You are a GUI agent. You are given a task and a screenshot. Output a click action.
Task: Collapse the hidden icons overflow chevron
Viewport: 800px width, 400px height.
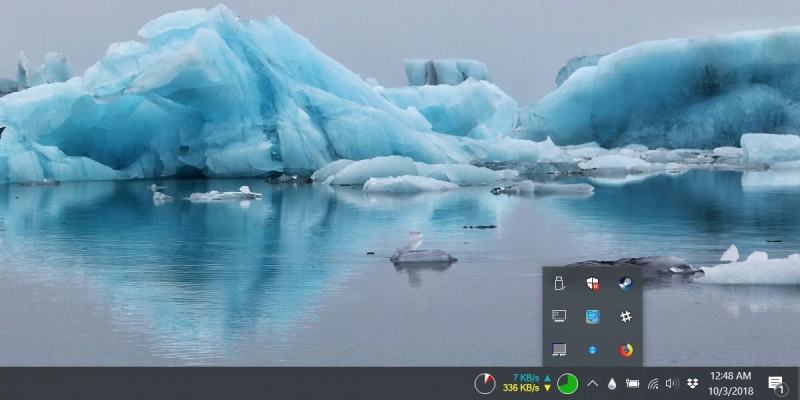(x=592, y=383)
